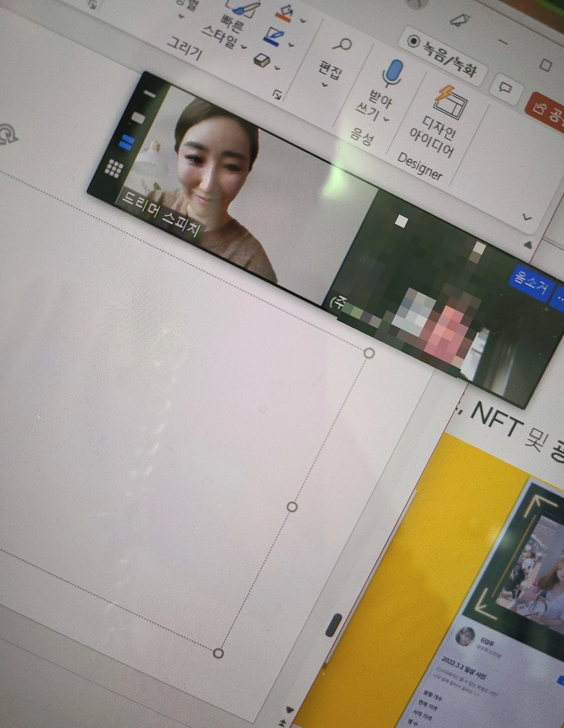
Task: Click the scroll-up arrow of slide scrollbar
Action: (x=528, y=245)
